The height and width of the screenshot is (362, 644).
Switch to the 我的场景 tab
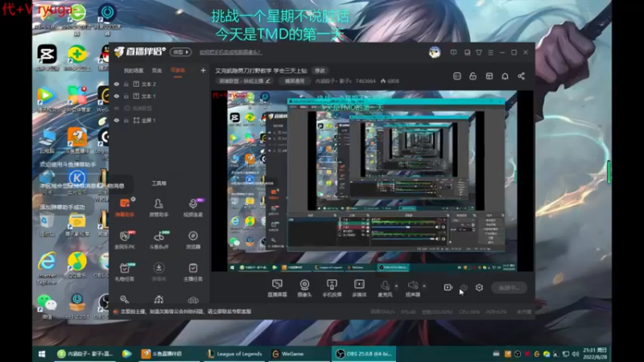[134, 71]
